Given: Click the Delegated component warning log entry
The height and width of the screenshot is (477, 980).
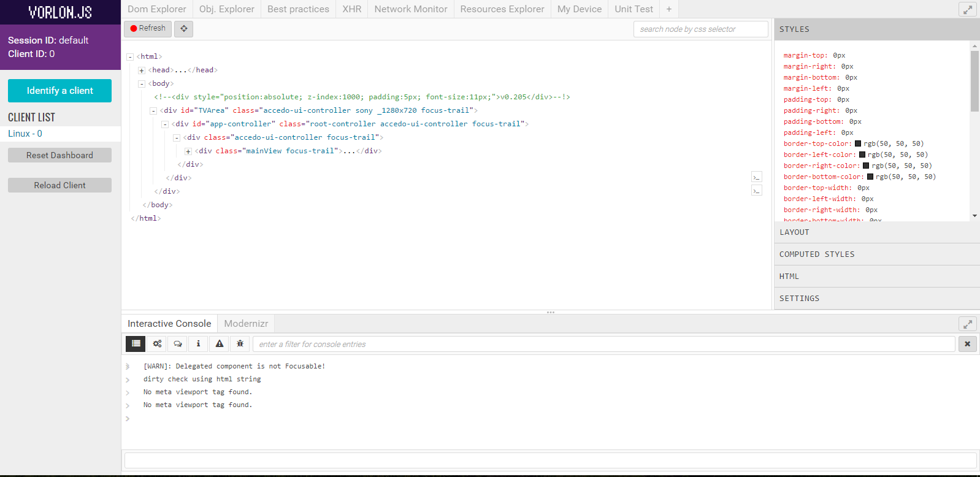Looking at the screenshot, I should coord(234,366).
